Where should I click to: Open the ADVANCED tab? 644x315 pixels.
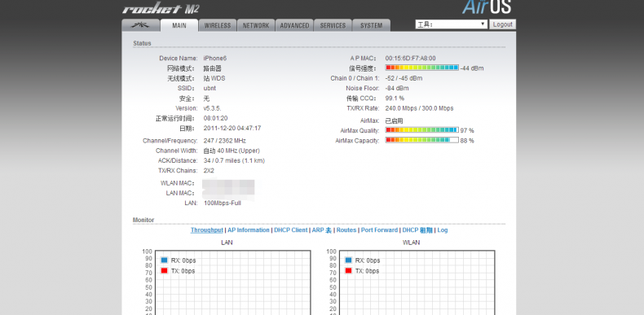pyautogui.click(x=294, y=25)
